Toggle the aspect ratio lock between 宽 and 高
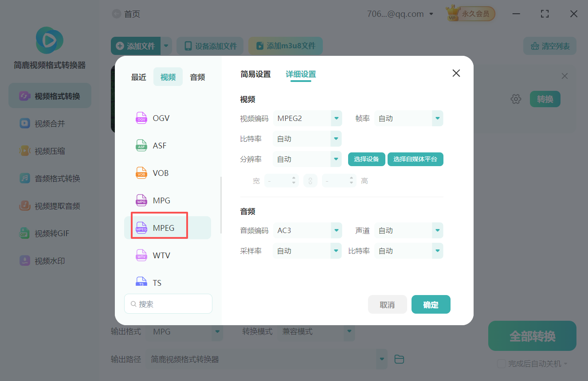This screenshot has width=588, height=381. [x=310, y=180]
